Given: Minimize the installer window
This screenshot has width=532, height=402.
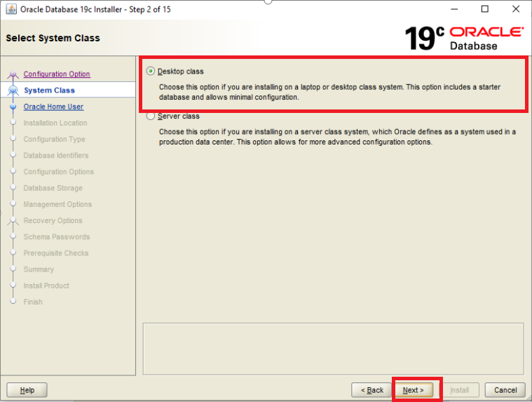Looking at the screenshot, I should [453, 10].
